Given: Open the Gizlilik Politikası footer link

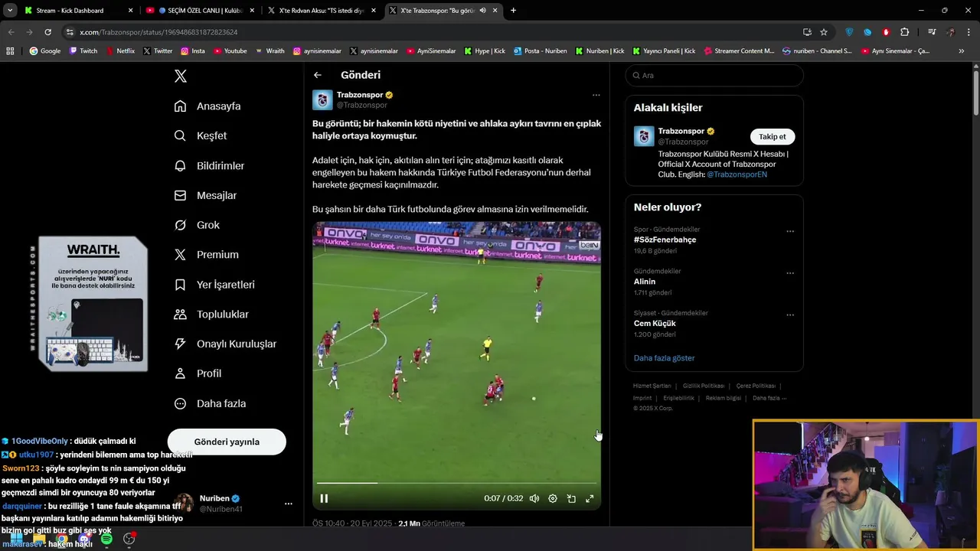Looking at the screenshot, I should pos(704,386).
